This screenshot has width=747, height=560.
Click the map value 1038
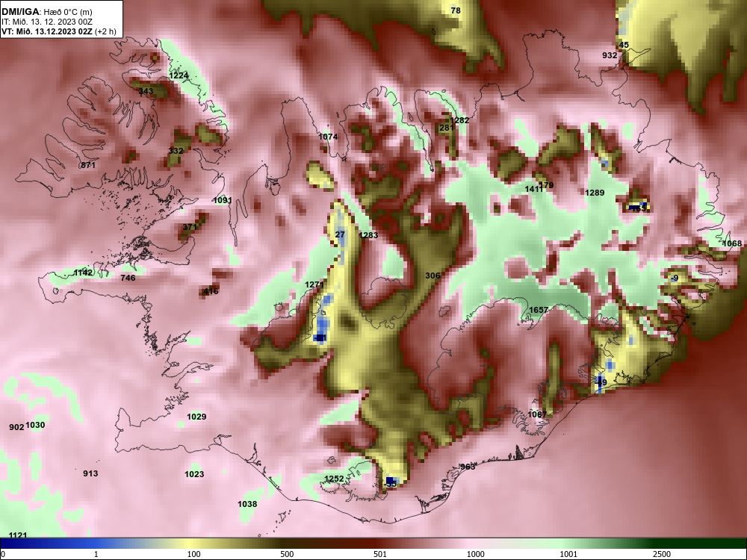[247, 504]
